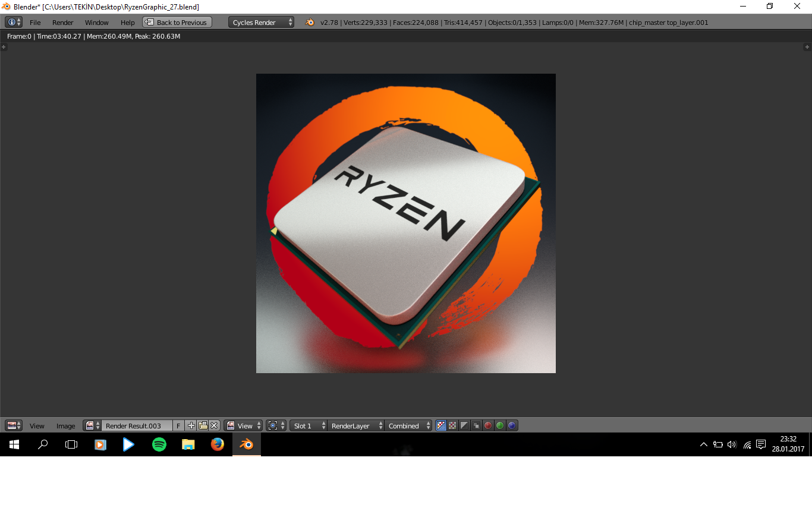Show green channel only
This screenshot has height=530, width=812.
coord(500,425)
